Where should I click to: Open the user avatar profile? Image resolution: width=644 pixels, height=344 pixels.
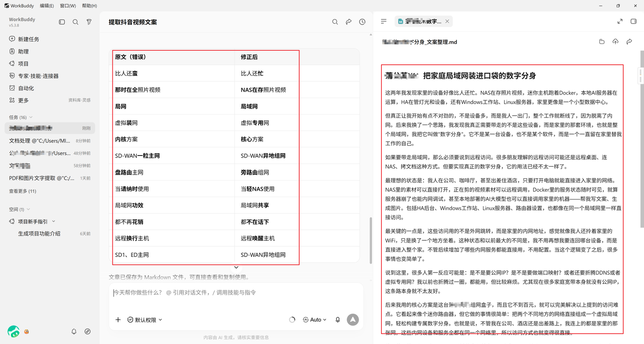13,331
